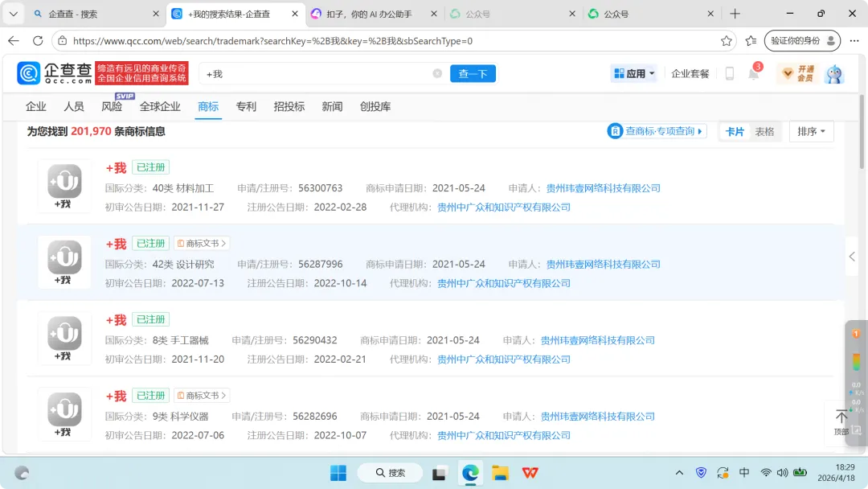Click the security shield tray icon
The image size is (868, 489).
[701, 473]
